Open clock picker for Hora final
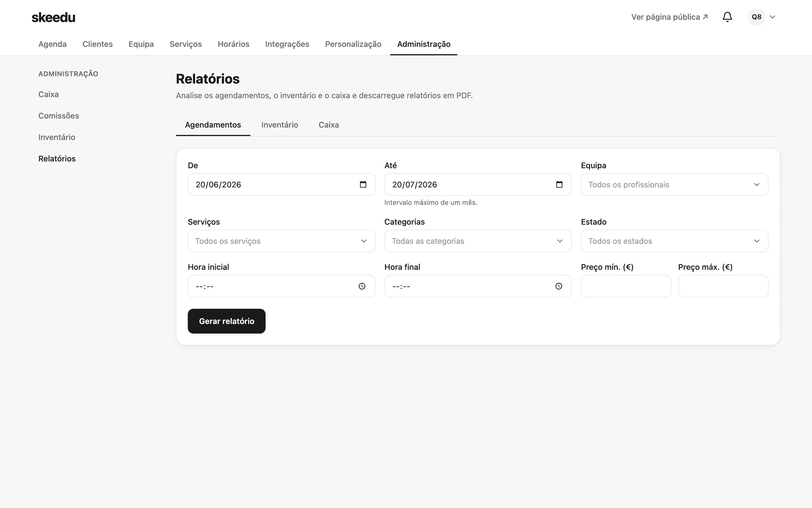Image resolution: width=812 pixels, height=508 pixels. 558,286
